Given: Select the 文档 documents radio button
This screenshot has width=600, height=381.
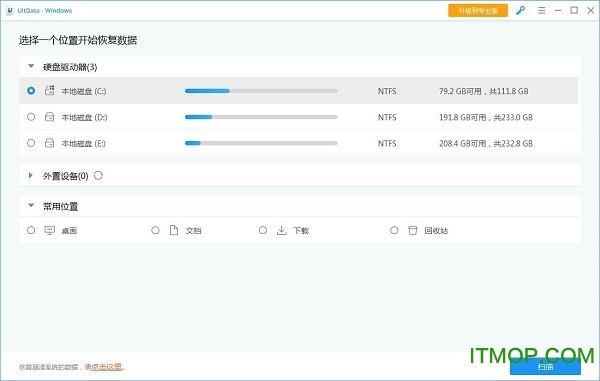Looking at the screenshot, I should coord(155,230).
